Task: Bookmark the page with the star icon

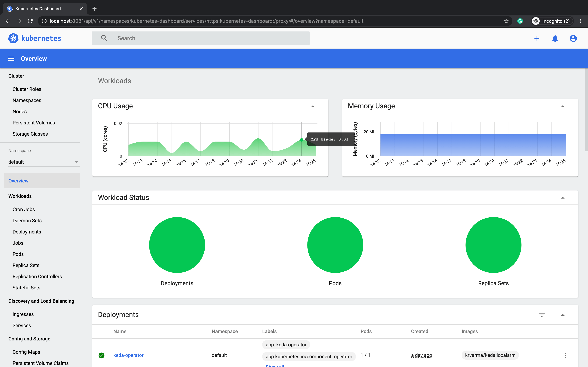Action: (506, 21)
